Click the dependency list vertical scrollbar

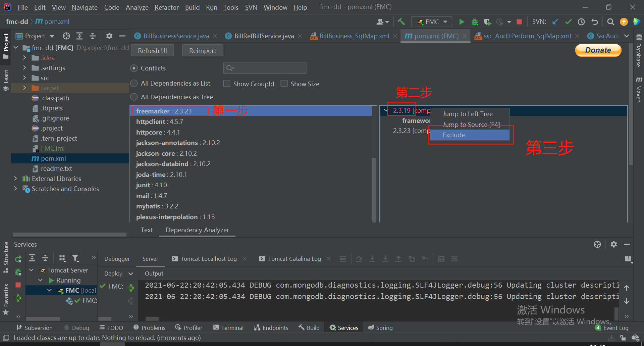[x=374, y=190]
